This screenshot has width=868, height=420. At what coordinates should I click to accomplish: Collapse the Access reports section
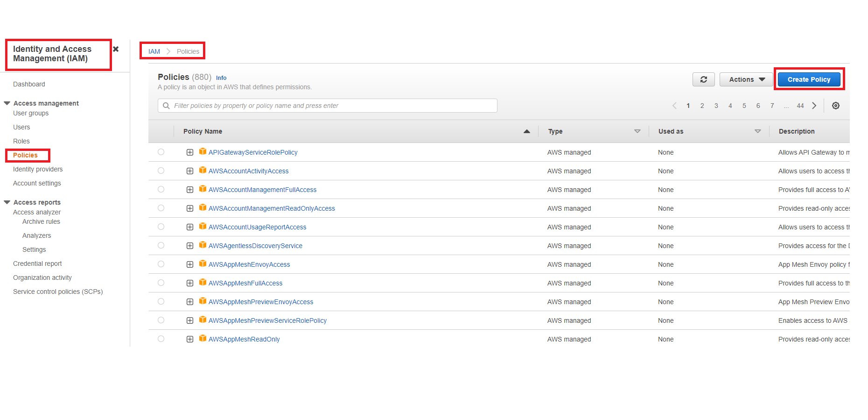7,202
